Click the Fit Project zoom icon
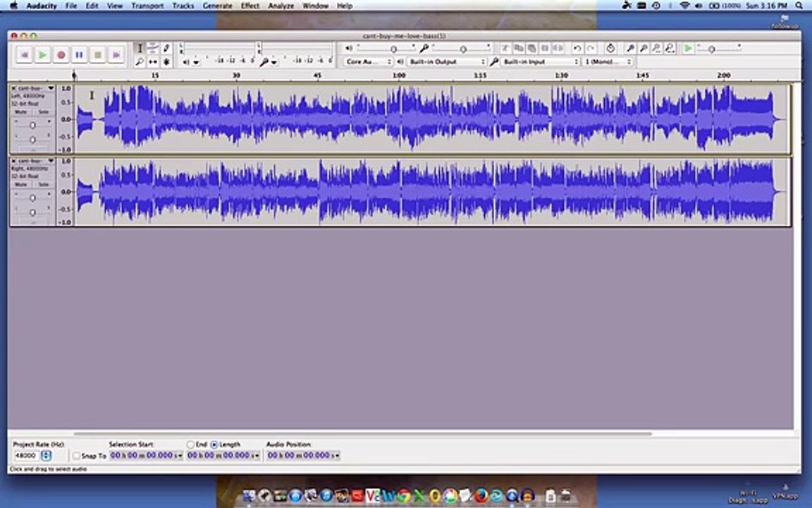Viewport: 812px width, 508px height. pos(670,48)
